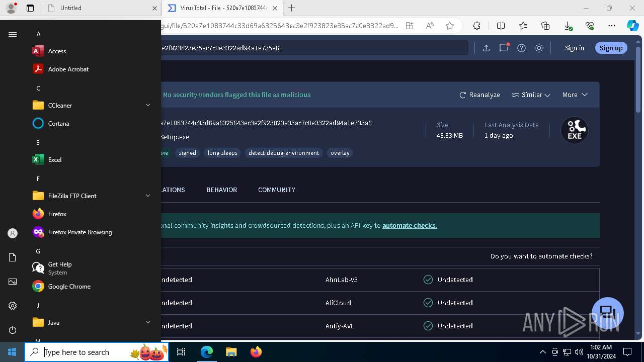The width and height of the screenshot is (644, 362).
Task: Open Get Help system app
Action: tap(91, 268)
